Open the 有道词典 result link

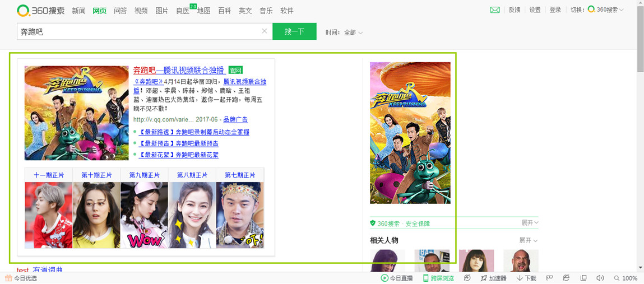47,269
